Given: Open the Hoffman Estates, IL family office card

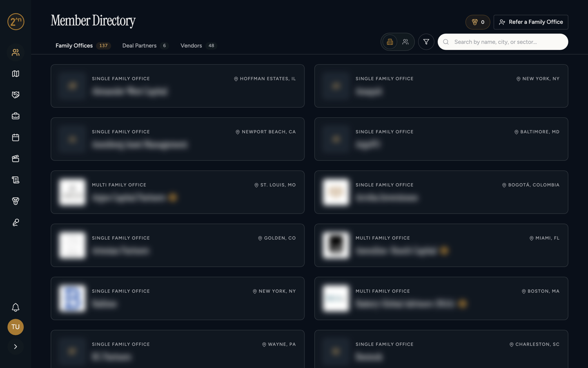Looking at the screenshot, I should click(x=178, y=86).
